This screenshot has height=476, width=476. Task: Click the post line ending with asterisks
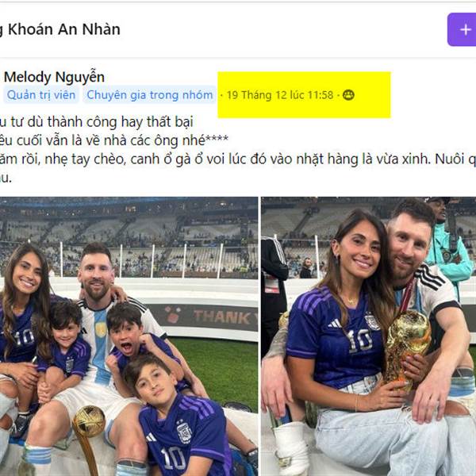coord(114,140)
